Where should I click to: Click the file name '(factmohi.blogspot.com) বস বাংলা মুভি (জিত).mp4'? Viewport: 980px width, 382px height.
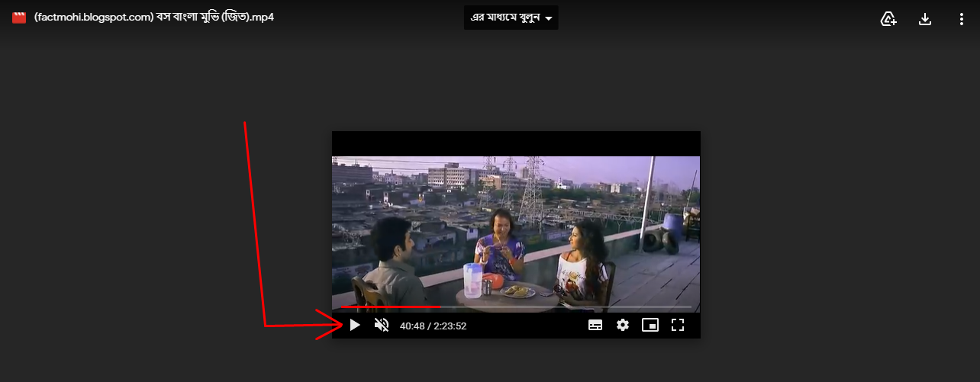[154, 18]
